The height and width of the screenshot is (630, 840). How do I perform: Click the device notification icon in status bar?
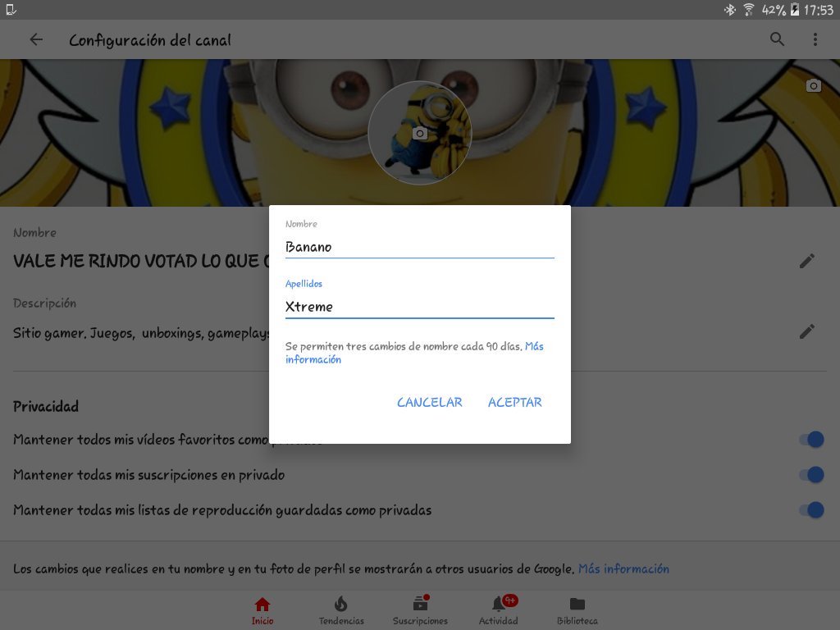coord(11,10)
